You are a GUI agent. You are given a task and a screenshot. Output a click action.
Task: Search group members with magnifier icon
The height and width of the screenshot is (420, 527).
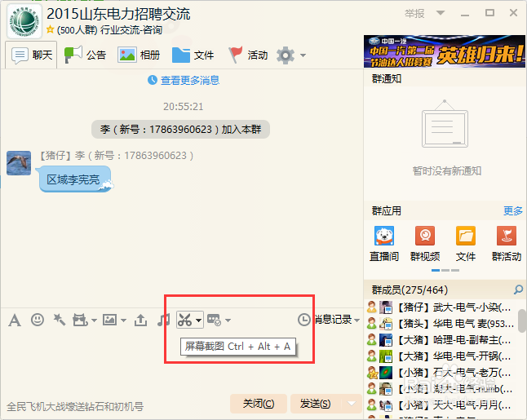tap(518, 290)
